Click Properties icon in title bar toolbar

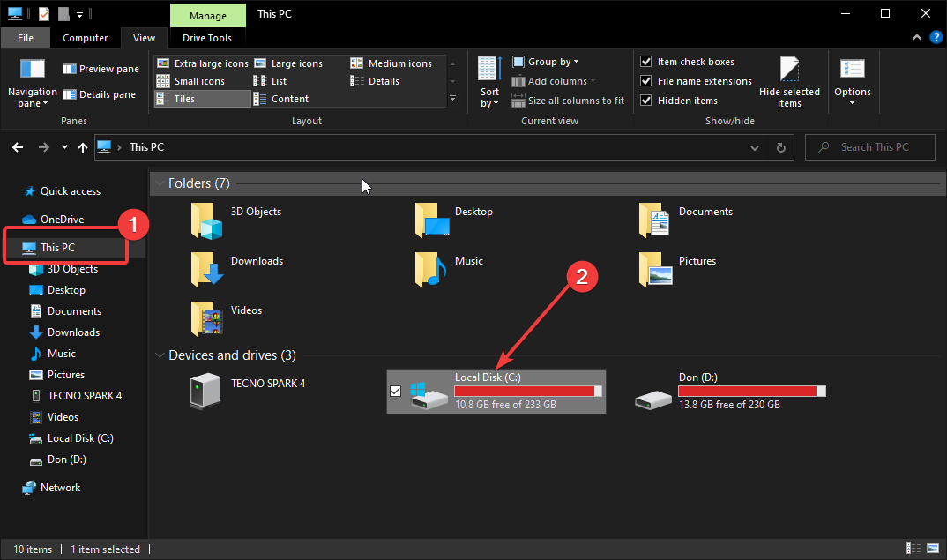coord(44,14)
